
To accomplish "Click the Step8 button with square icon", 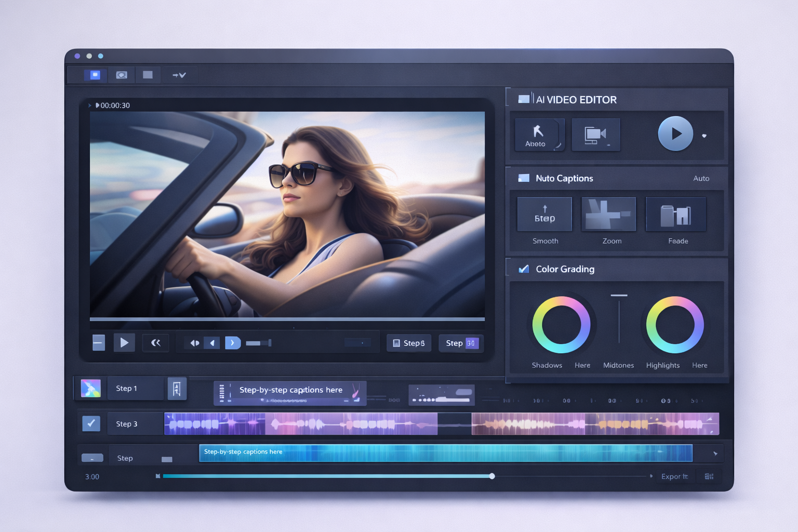I will pyautogui.click(x=409, y=343).
